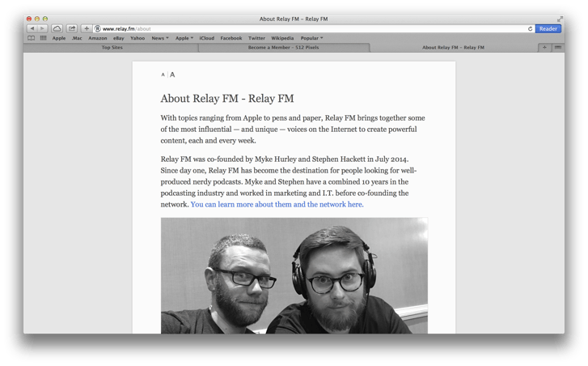588x366 pixels.
Task: Select the About Relay FM tab
Action: [x=453, y=48]
